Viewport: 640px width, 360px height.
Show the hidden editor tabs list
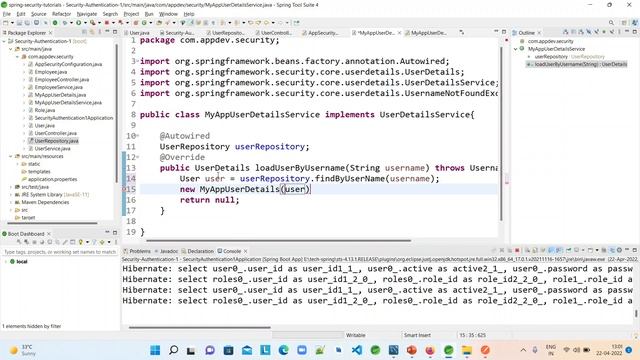pos(462,32)
